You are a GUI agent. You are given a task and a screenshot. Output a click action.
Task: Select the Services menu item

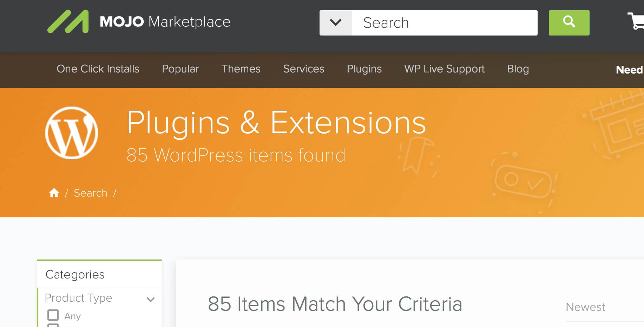pyautogui.click(x=304, y=69)
